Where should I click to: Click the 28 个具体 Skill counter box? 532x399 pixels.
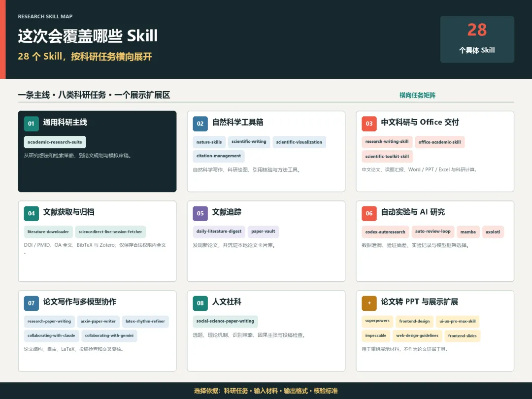tap(477, 39)
